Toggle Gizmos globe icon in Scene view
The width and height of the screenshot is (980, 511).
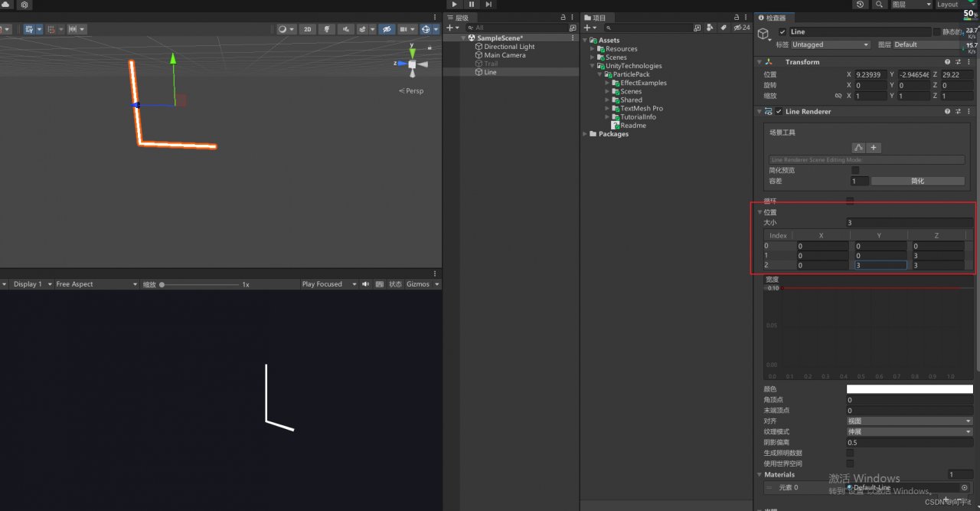click(428, 29)
